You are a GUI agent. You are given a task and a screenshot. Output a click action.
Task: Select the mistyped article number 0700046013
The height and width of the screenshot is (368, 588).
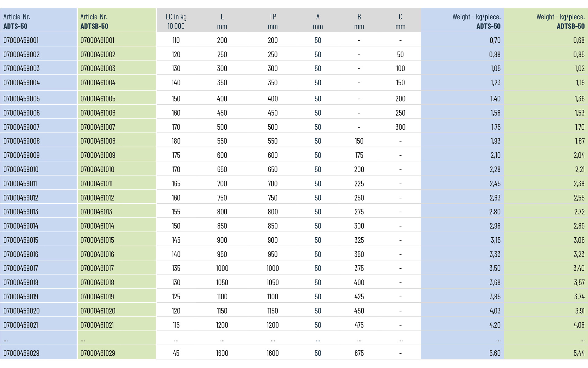(x=96, y=212)
